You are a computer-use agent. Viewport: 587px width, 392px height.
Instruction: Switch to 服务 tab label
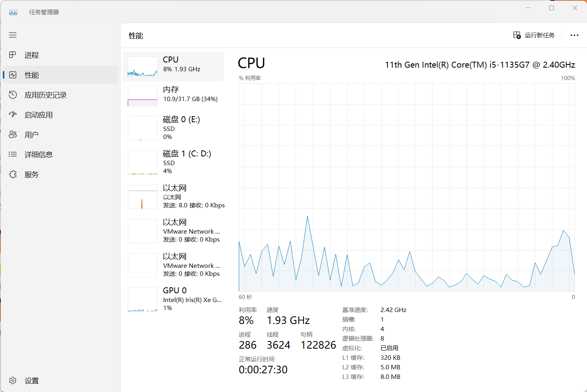tap(32, 174)
